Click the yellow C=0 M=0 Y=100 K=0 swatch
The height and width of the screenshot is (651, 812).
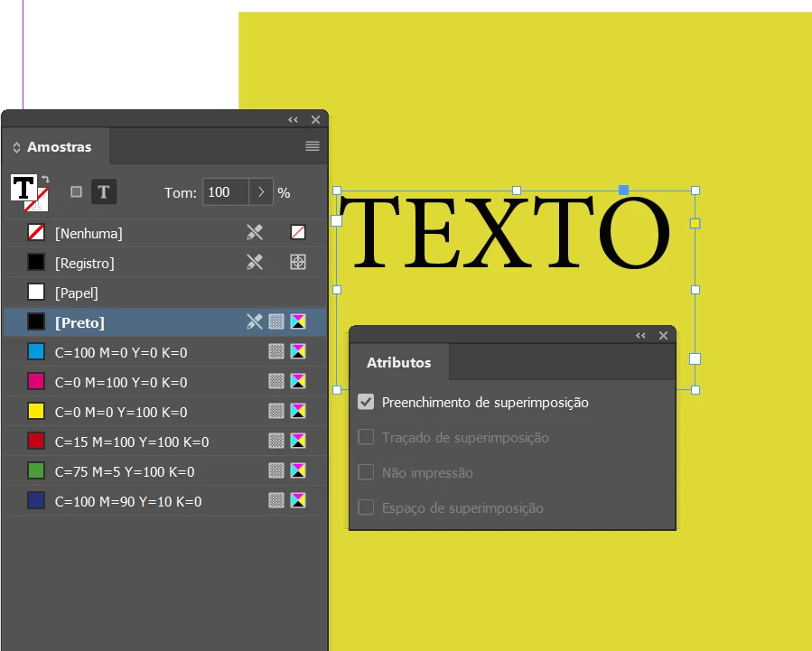point(36,412)
